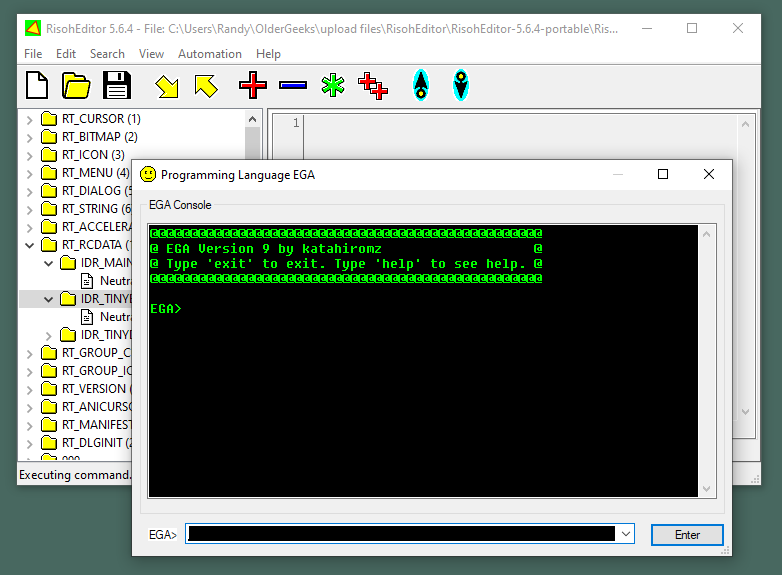Image resolution: width=782 pixels, height=575 pixels.
Task: Open the Edit menu
Action: tap(66, 54)
